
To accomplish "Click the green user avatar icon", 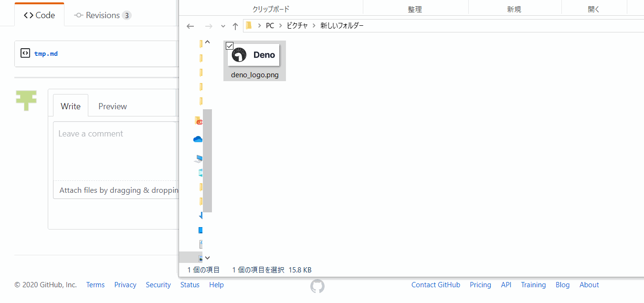I will pyautogui.click(x=26, y=100).
